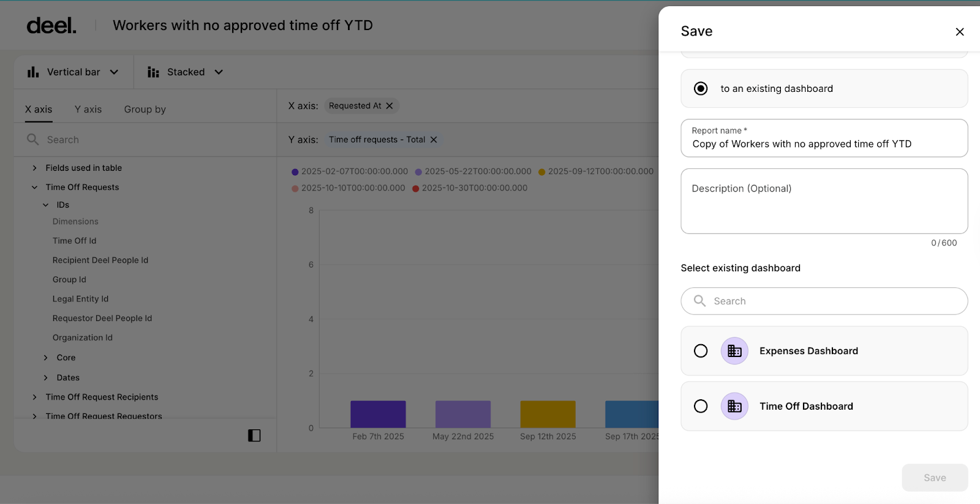This screenshot has height=504, width=980.
Task: Close the Save panel with X
Action: coord(959,32)
